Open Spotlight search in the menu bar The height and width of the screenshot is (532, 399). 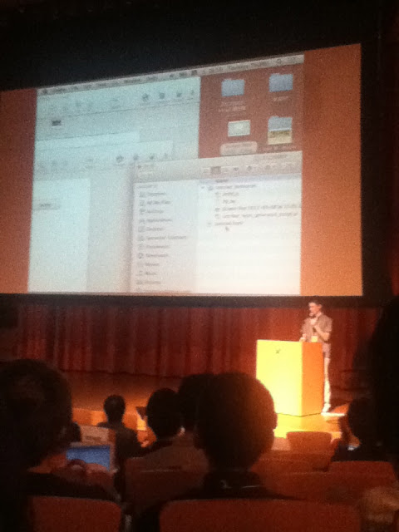tap(279, 61)
